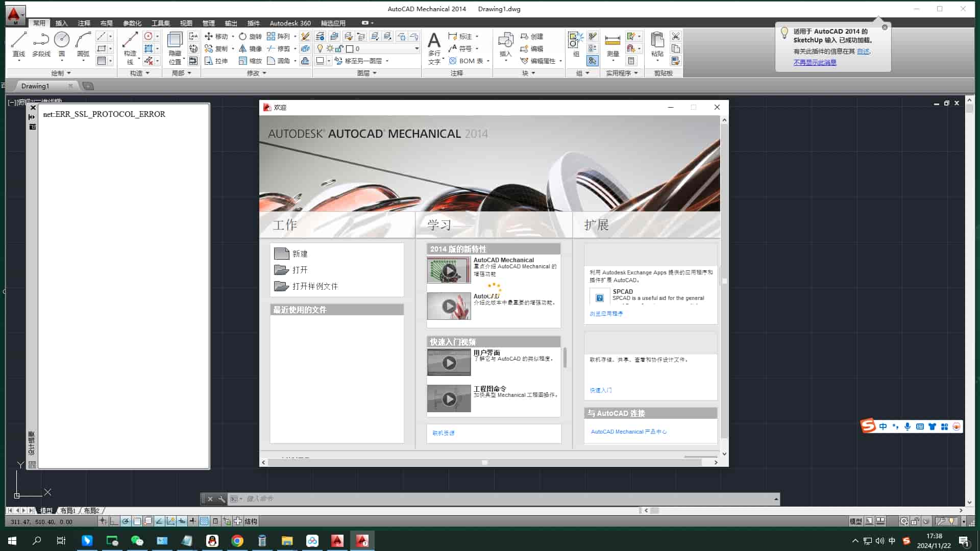
Task: Play the 用户界面 tutorial video thumbnail
Action: tap(449, 363)
